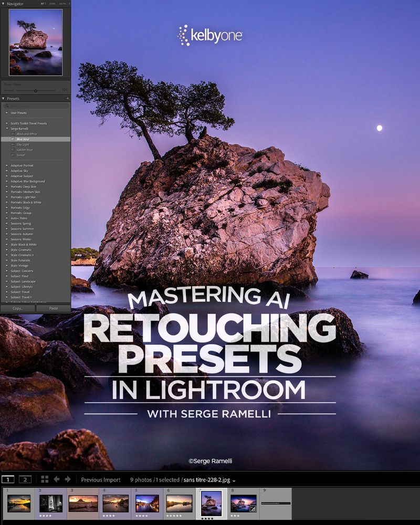Open Seasons: Spring presets
Screen dimensions: 420x525
21,223
